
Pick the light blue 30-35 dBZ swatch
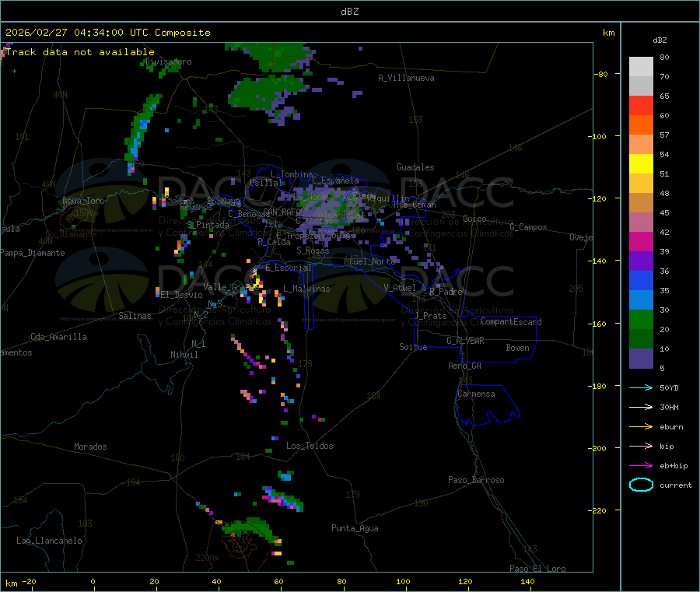[x=641, y=300]
